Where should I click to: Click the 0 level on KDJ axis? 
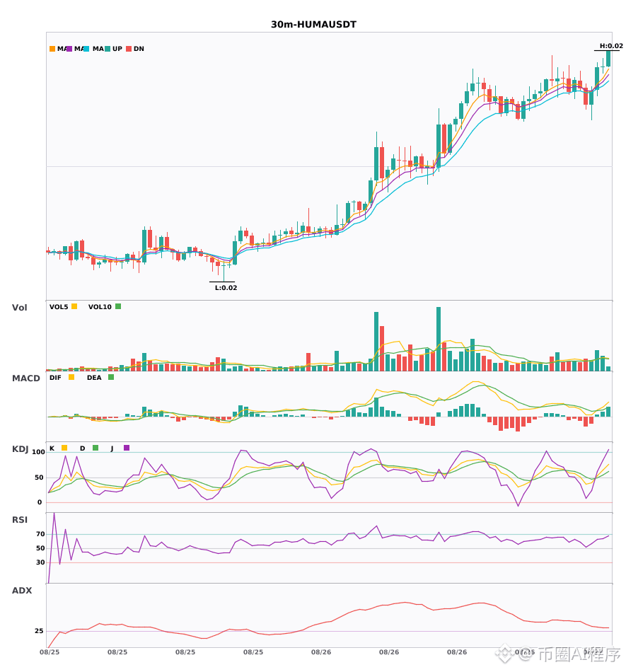[x=40, y=502]
